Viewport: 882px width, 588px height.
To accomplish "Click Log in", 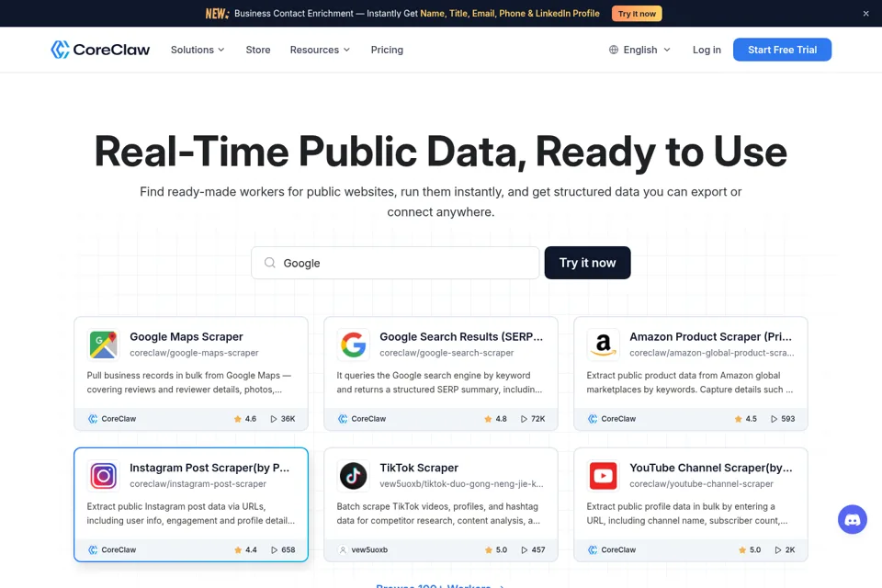I will (707, 50).
